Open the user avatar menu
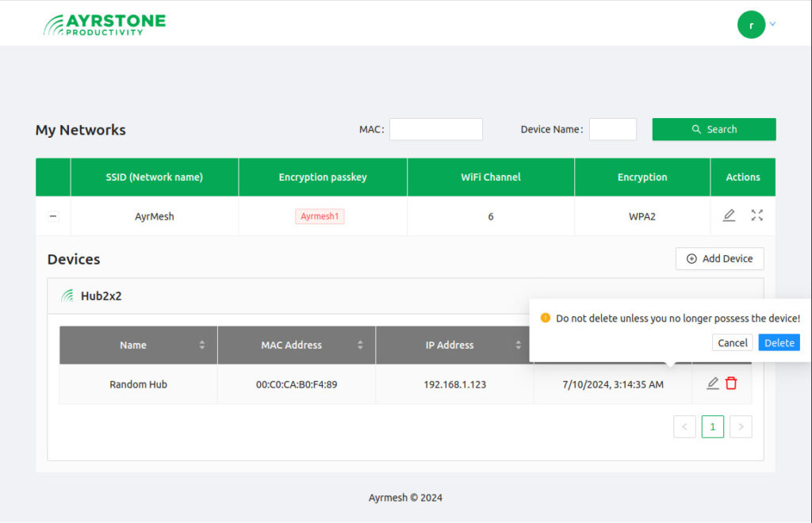The image size is (812, 523). pyautogui.click(x=751, y=25)
